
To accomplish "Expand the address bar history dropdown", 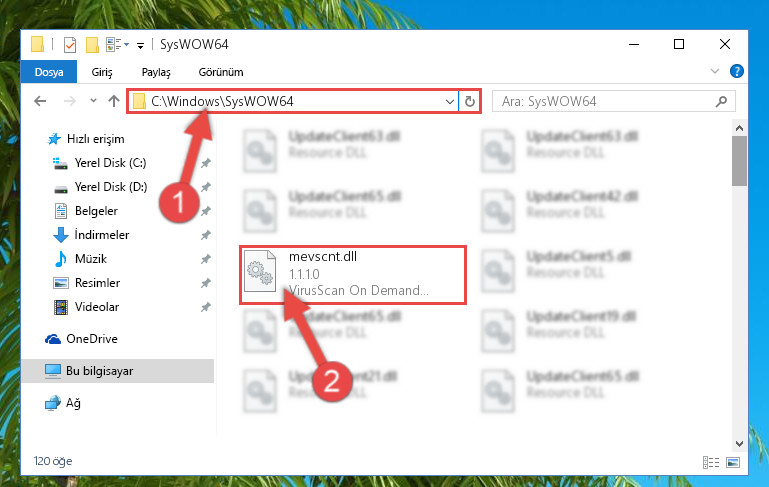I will click(x=449, y=102).
